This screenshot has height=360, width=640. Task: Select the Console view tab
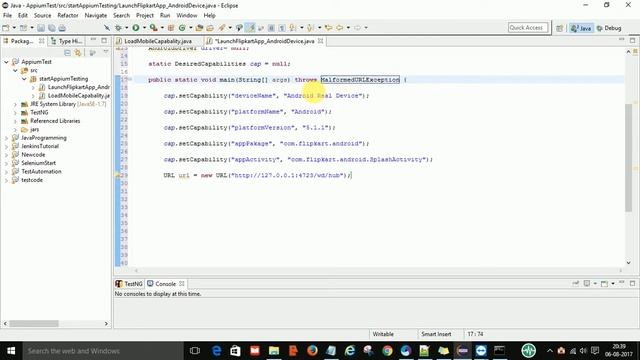165,284
